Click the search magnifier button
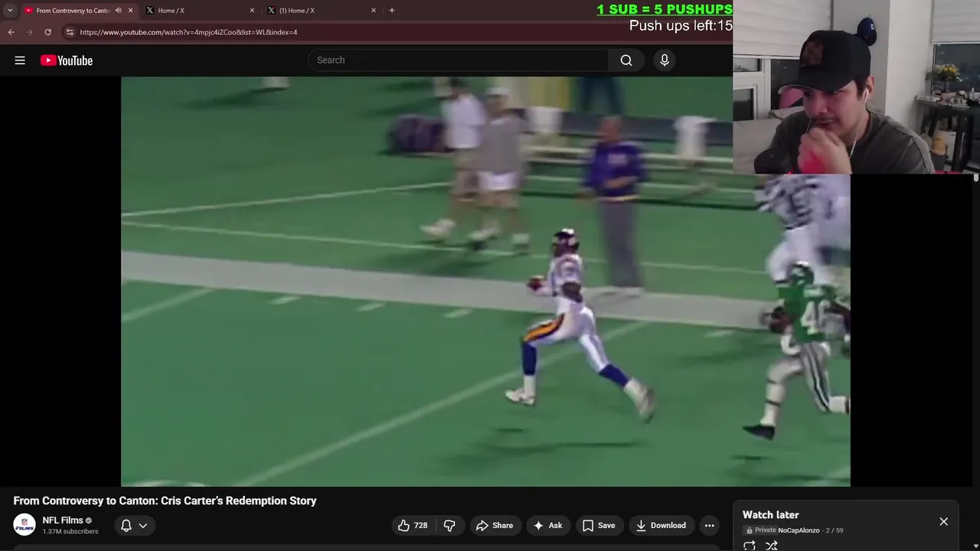Viewport: 980px width, 551px height. pyautogui.click(x=626, y=60)
